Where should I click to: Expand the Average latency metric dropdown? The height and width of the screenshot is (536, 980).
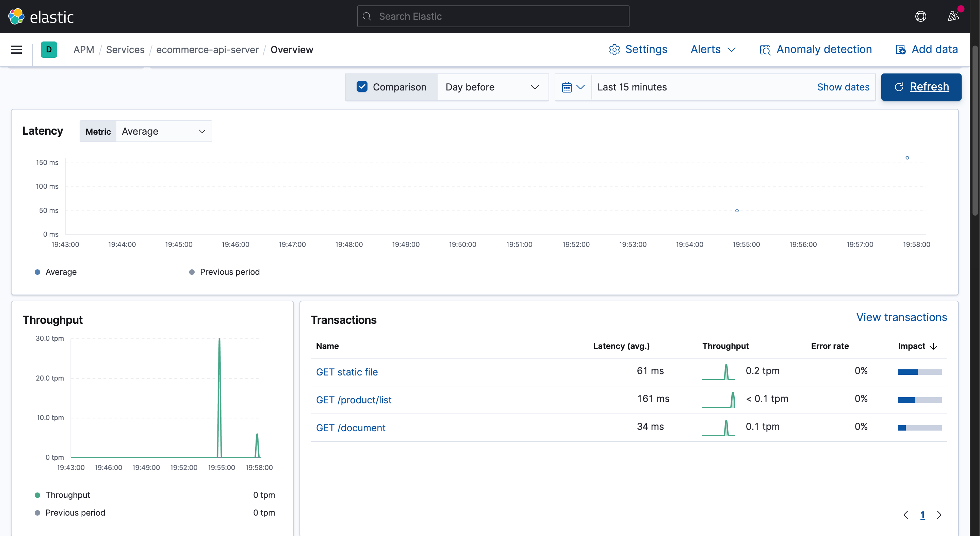pos(164,132)
